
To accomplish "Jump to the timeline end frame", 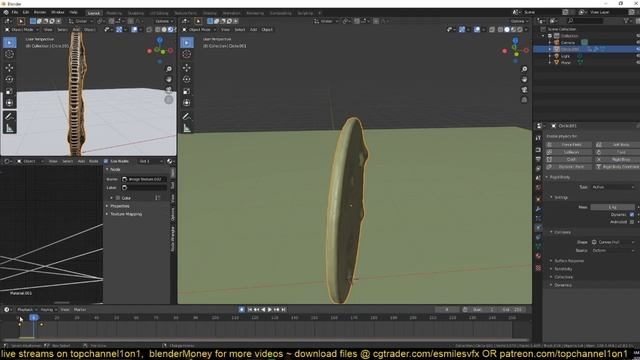I will [284, 310].
